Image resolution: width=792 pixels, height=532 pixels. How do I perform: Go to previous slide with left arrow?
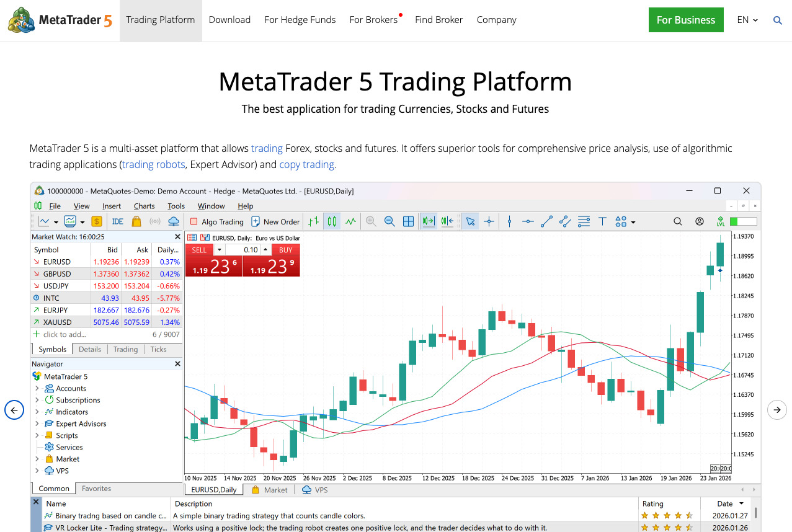click(x=14, y=410)
